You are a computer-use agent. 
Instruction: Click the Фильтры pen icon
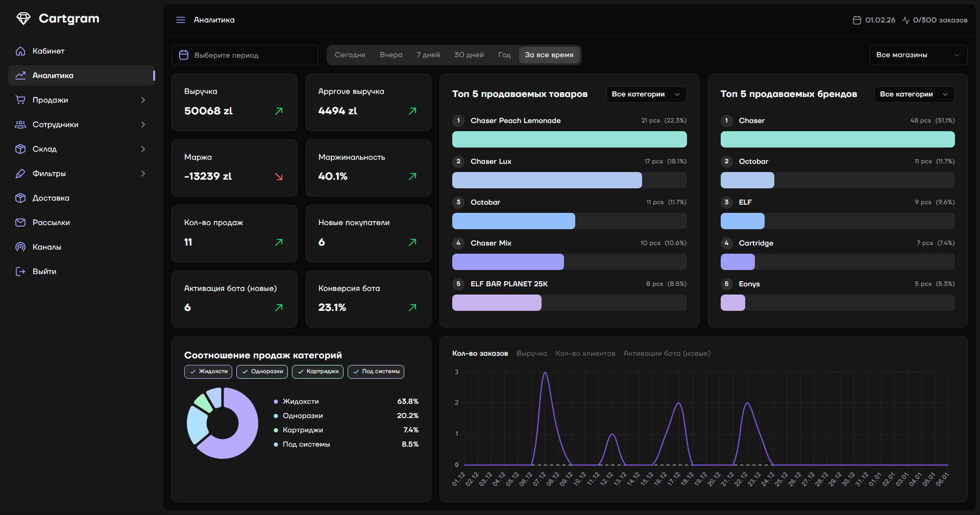click(20, 174)
